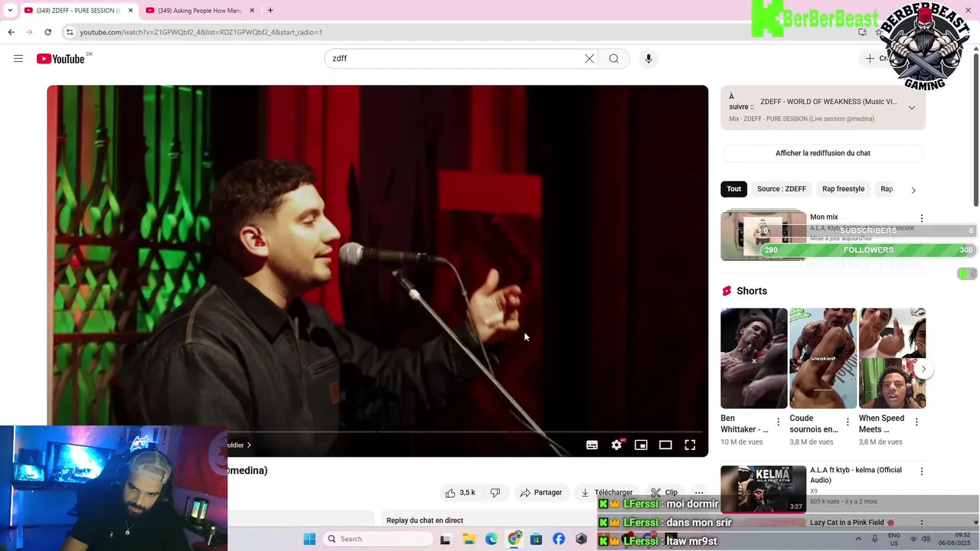Viewport: 980px width, 551px height.
Task: Select the Tout filter chip
Action: pyautogui.click(x=734, y=189)
